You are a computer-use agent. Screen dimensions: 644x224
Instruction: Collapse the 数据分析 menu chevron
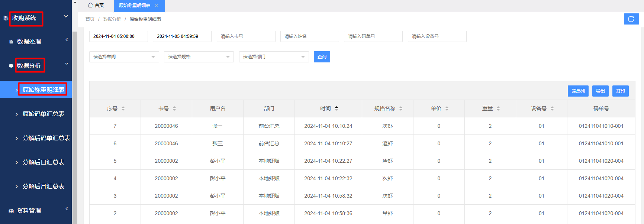coord(67,64)
